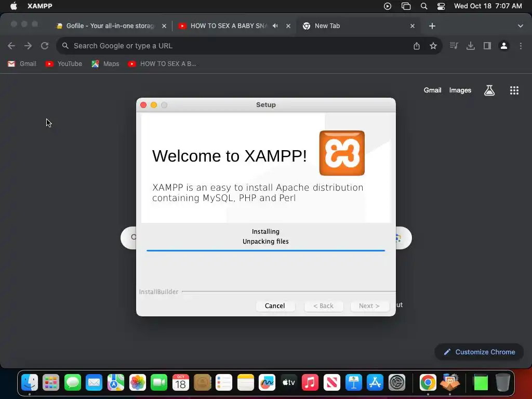The width and height of the screenshot is (532, 399).
Task: Minimize the Setup dialog with yellow button
Action: [154, 105]
